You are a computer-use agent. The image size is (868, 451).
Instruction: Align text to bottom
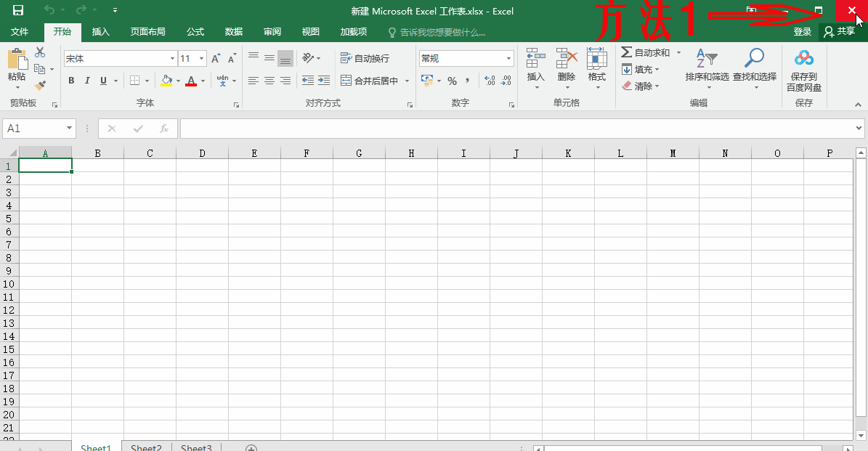[285, 58]
